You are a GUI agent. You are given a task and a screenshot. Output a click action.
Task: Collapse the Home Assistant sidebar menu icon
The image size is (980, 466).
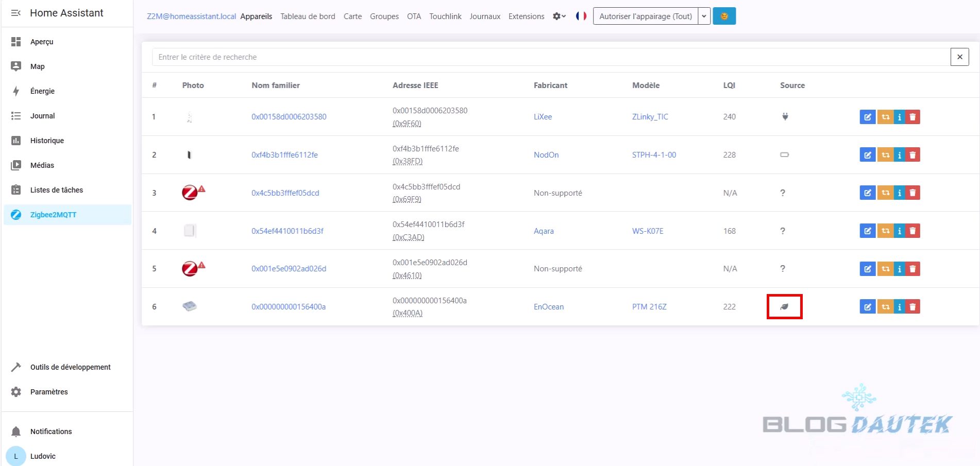coord(16,13)
